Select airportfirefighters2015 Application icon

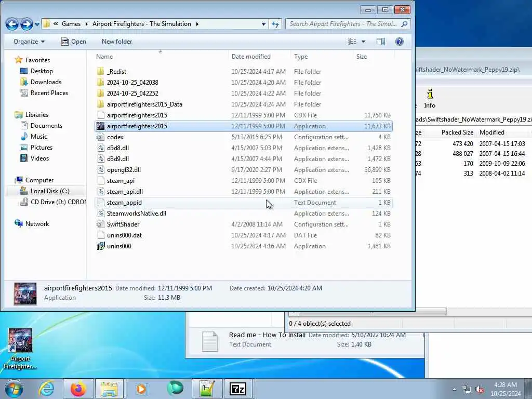pos(100,126)
